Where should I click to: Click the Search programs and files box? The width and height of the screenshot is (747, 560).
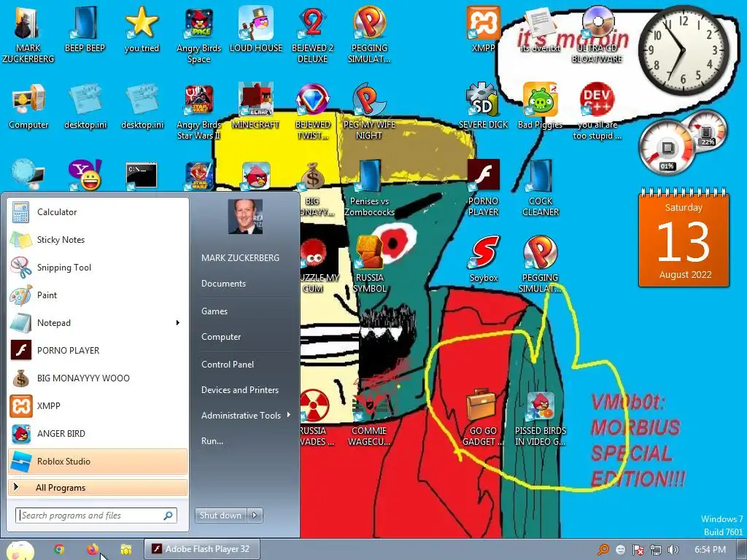click(96, 516)
